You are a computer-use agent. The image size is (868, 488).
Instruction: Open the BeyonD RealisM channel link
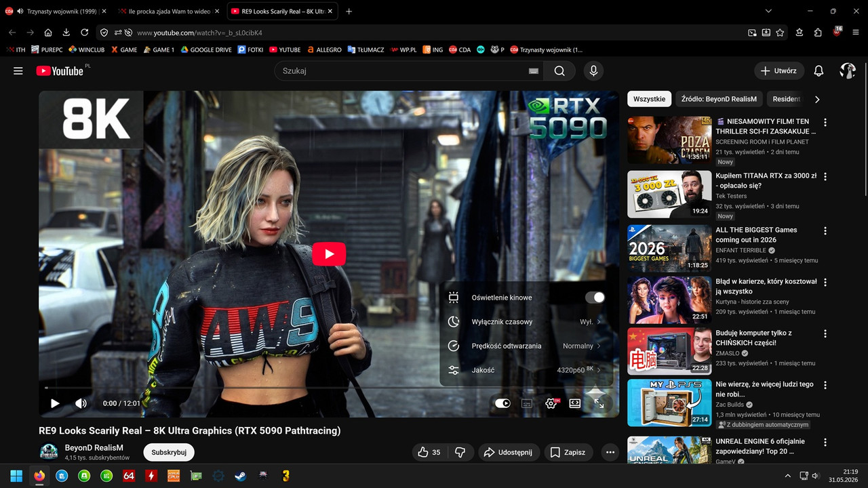point(94,447)
